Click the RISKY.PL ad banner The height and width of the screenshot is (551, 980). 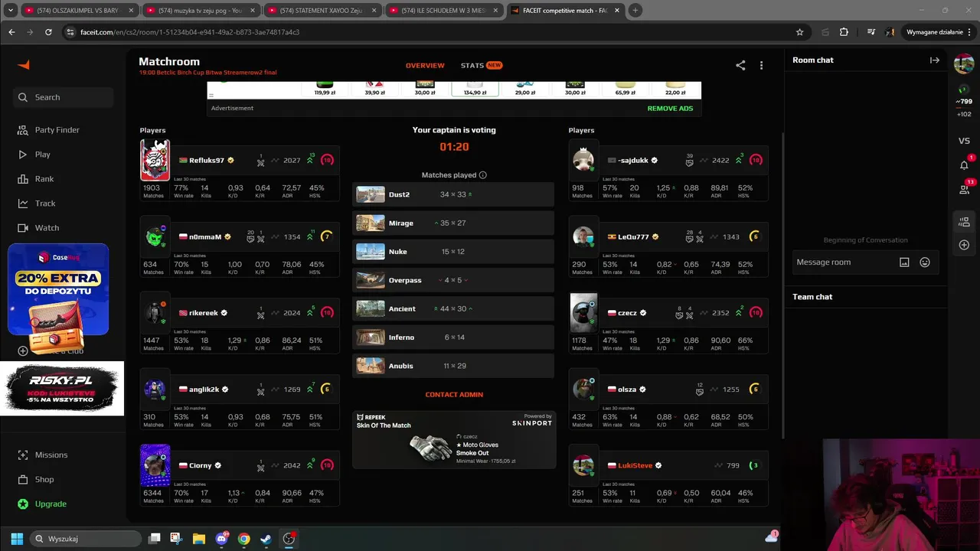62,389
